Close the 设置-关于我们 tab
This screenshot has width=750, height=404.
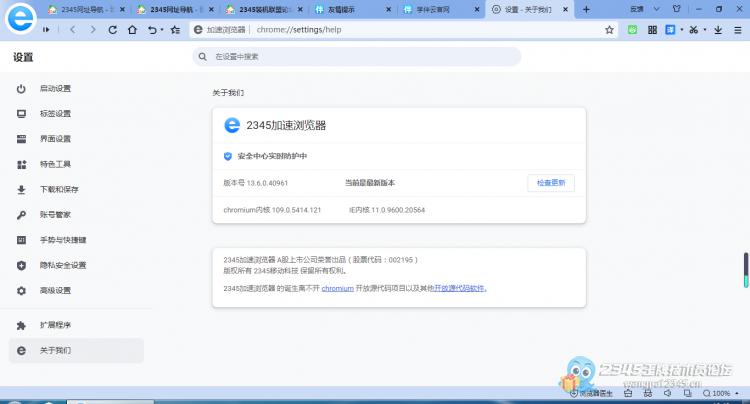click(565, 9)
